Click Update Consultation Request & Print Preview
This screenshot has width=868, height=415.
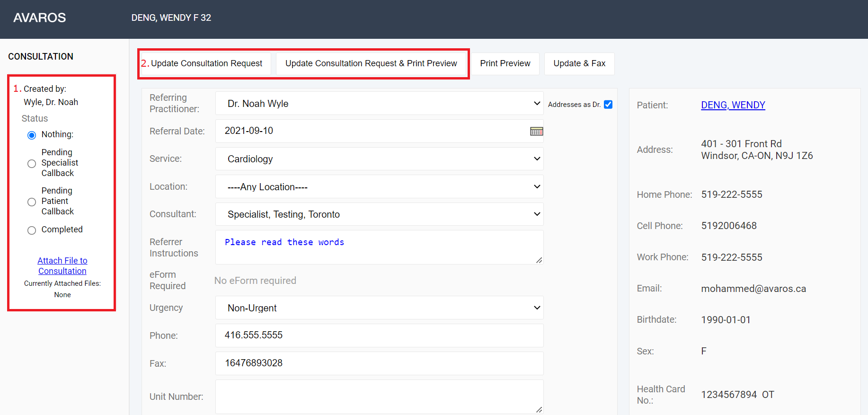(371, 63)
